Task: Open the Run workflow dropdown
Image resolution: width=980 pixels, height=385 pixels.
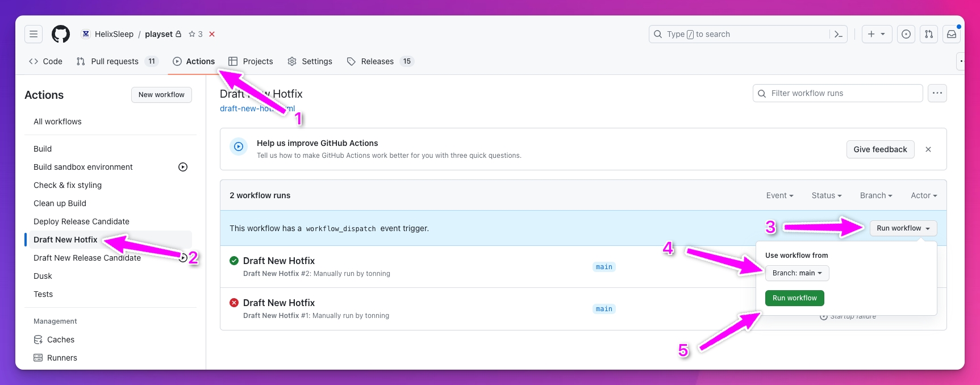Action: tap(903, 228)
